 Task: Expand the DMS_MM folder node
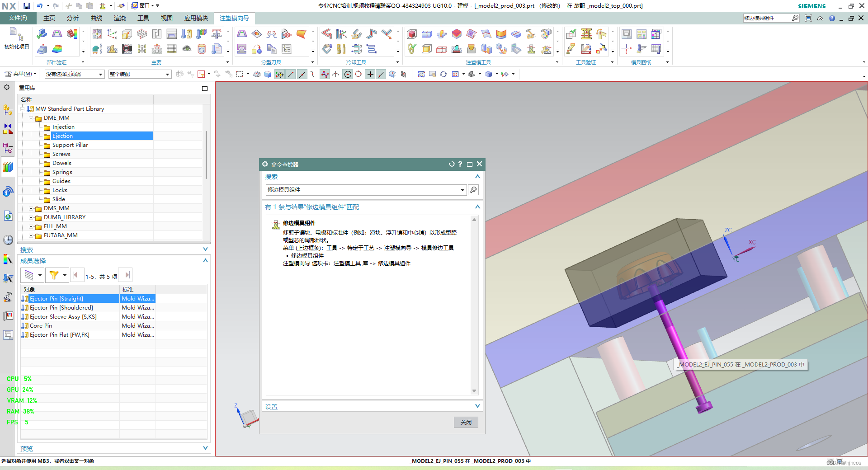tap(31, 208)
